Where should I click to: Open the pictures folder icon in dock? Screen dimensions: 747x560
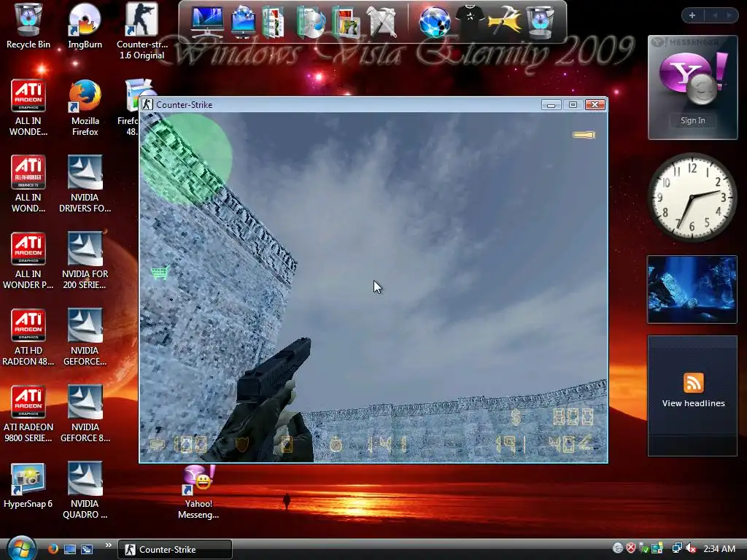346,21
